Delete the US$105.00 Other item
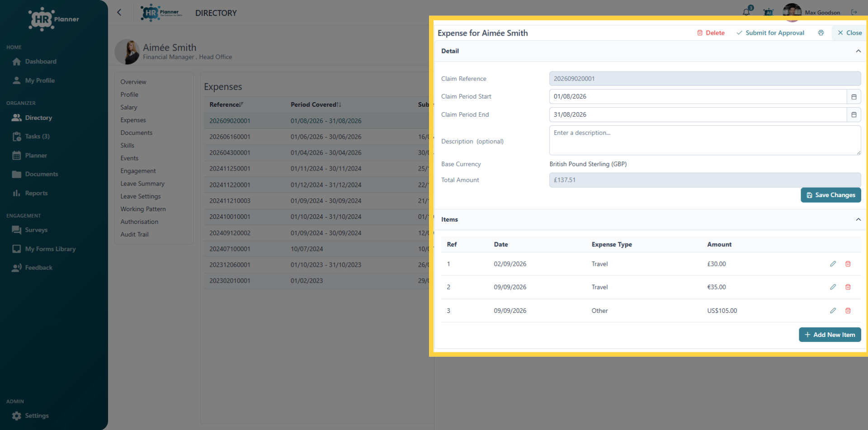Viewport: 868px width, 430px height. (x=848, y=310)
